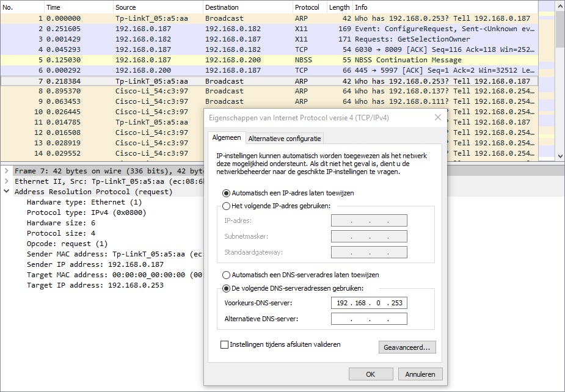Select 'Opcode: request (1)' detail line
Screen dimensions: 565x392
coord(67,244)
